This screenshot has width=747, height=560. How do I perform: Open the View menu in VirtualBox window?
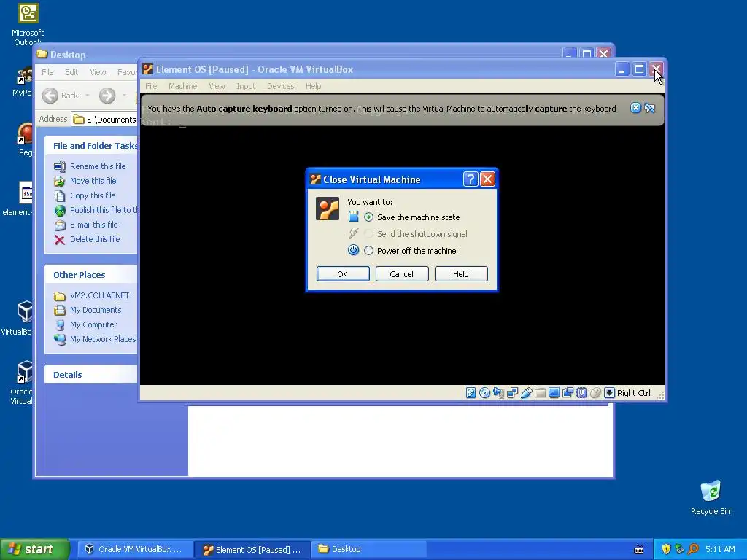(x=217, y=86)
